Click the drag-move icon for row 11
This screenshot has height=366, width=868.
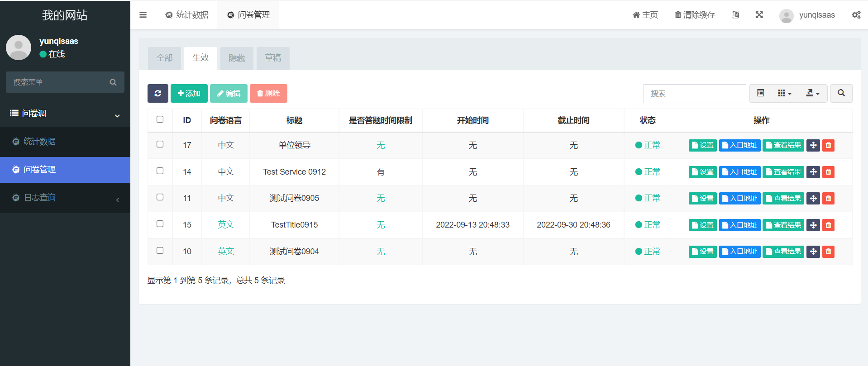(813, 198)
